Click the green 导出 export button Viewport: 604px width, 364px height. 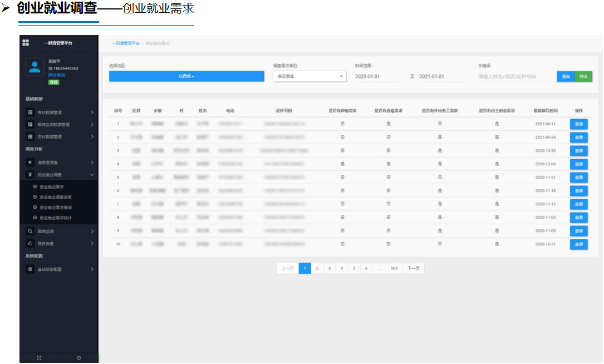[583, 76]
